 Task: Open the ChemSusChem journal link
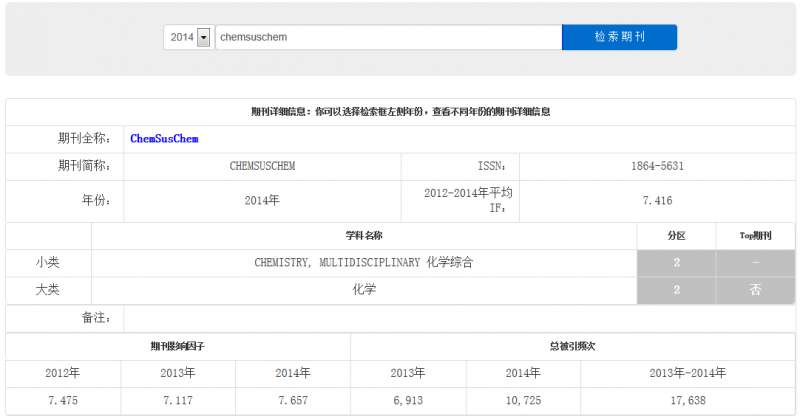tap(164, 139)
